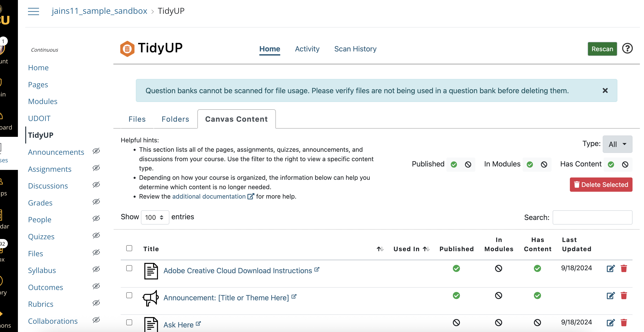Image resolution: width=644 pixels, height=332 pixels.
Task: Switch to the Files tab
Action: [x=137, y=119]
